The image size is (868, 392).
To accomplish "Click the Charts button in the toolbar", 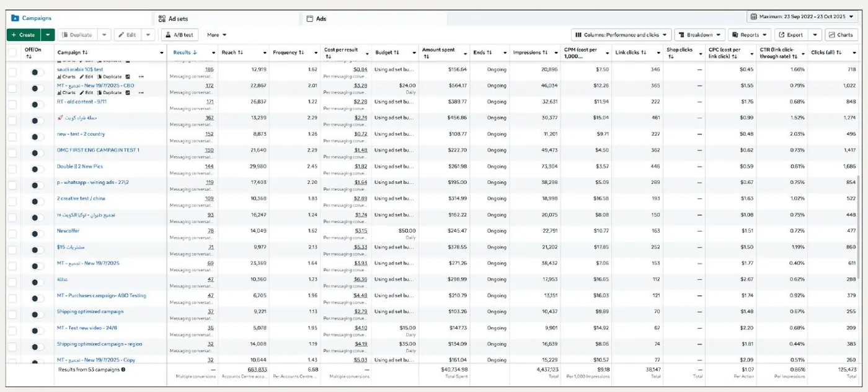I will [x=841, y=35].
